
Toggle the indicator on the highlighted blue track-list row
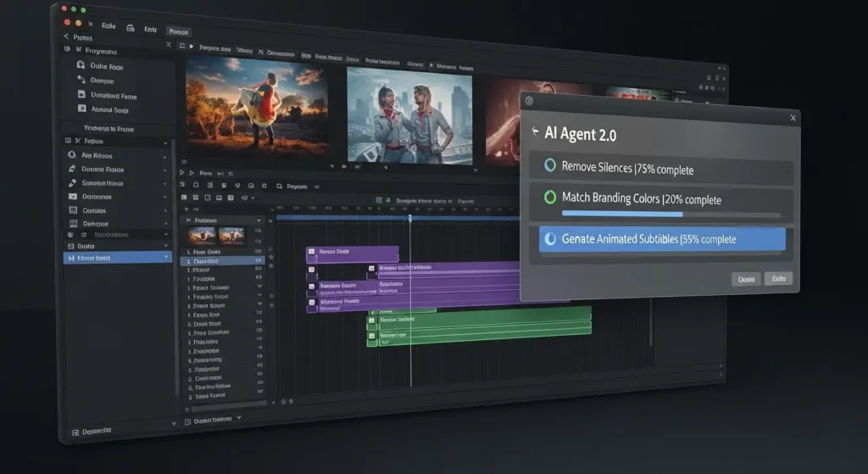point(259,262)
